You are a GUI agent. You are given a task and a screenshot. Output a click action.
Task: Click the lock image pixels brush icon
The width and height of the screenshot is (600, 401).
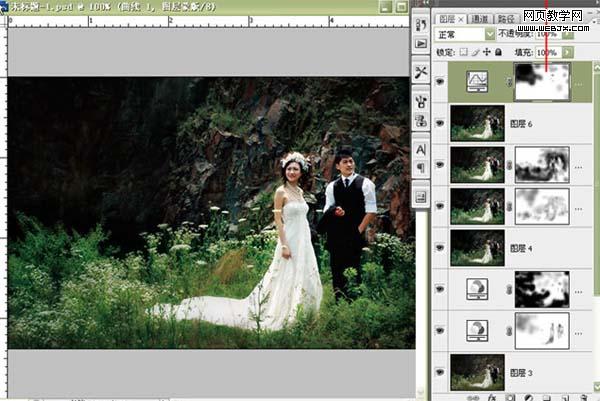(475, 52)
